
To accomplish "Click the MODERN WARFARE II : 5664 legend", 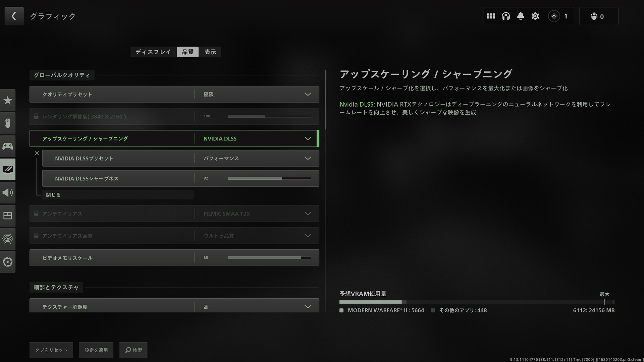I will tap(382, 310).
